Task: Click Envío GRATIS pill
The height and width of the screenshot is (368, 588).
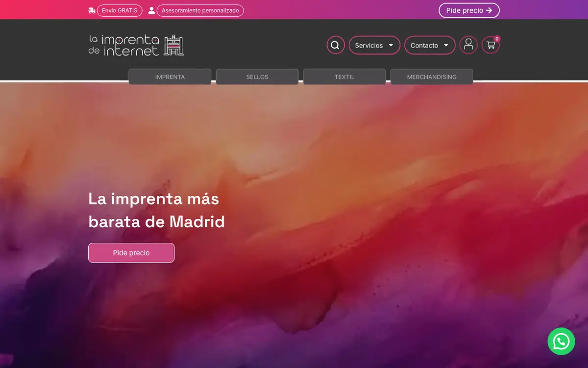Action: point(120,10)
